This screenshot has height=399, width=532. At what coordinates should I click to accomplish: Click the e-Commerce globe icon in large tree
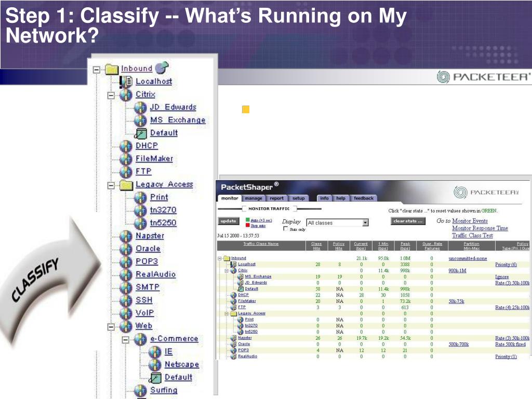click(140, 339)
